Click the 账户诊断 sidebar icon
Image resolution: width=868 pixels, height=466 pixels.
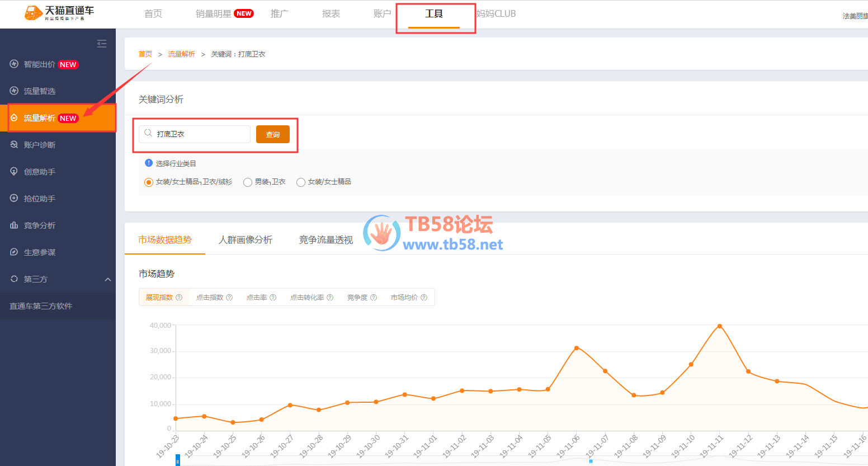[x=14, y=144]
